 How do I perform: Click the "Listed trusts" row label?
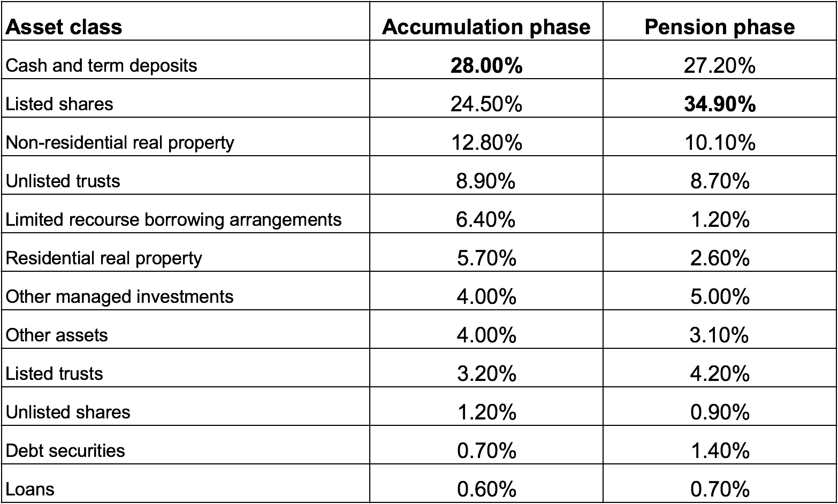click(54, 373)
